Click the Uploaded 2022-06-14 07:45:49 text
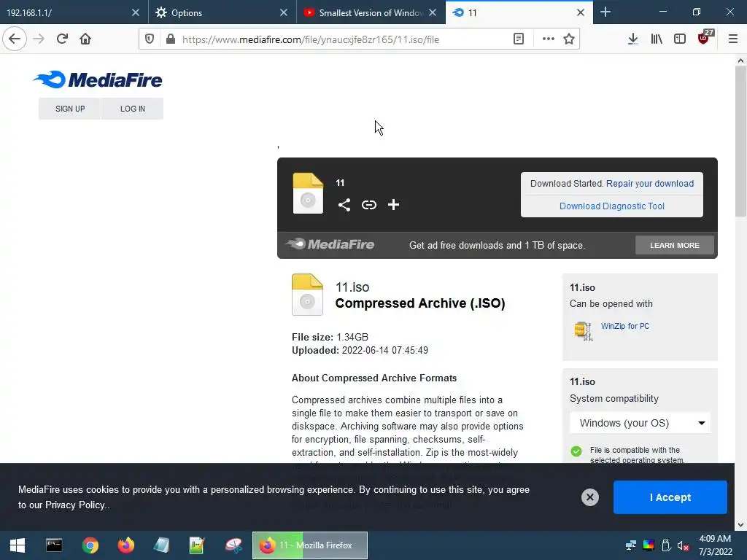This screenshot has height=560, width=747. [360, 351]
